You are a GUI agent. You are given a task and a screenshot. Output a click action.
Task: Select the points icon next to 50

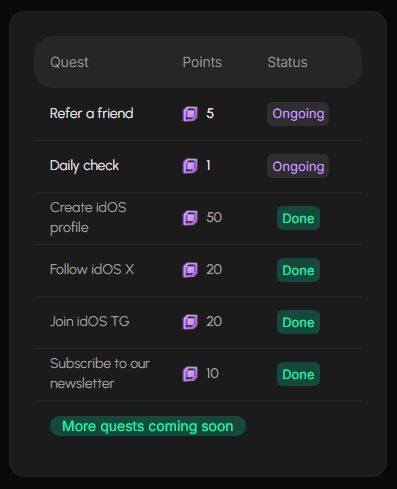pyautogui.click(x=190, y=218)
